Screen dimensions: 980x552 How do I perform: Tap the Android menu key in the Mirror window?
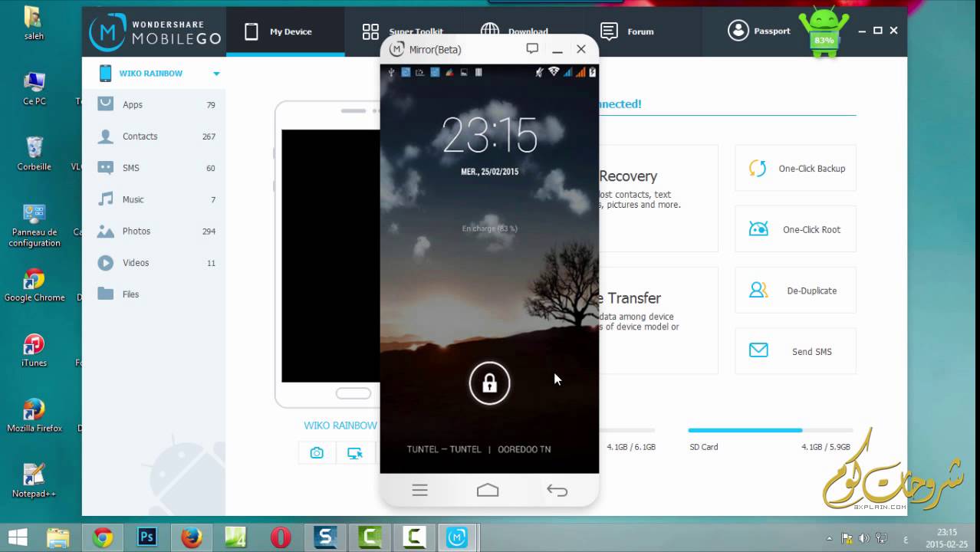coord(419,491)
